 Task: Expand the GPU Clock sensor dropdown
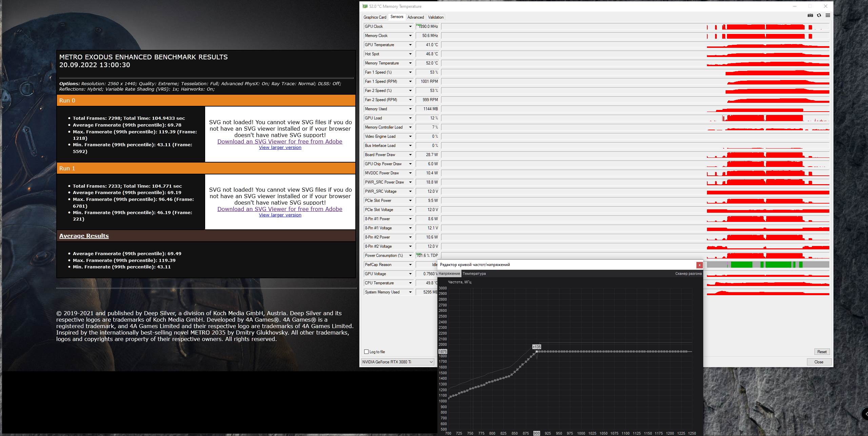click(x=410, y=26)
